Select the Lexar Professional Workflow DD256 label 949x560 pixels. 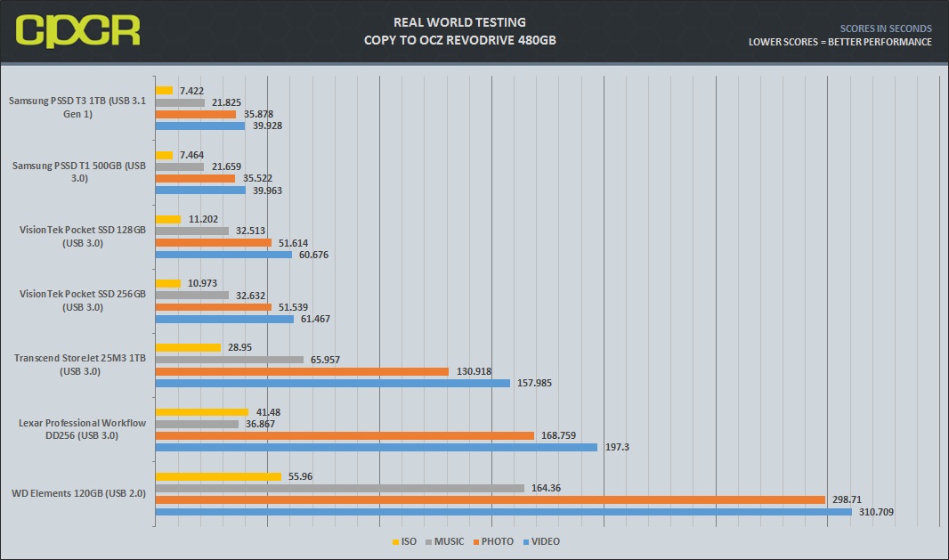click(x=82, y=429)
